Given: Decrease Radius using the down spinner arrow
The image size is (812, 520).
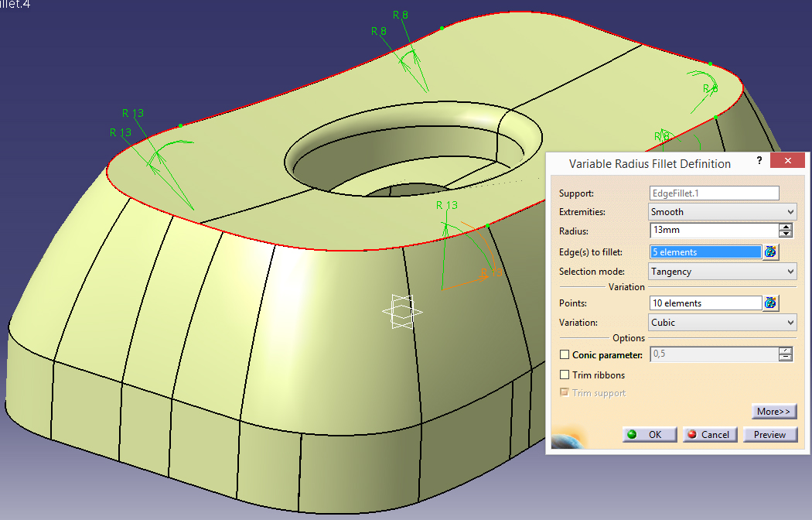Looking at the screenshot, I should coord(786,234).
